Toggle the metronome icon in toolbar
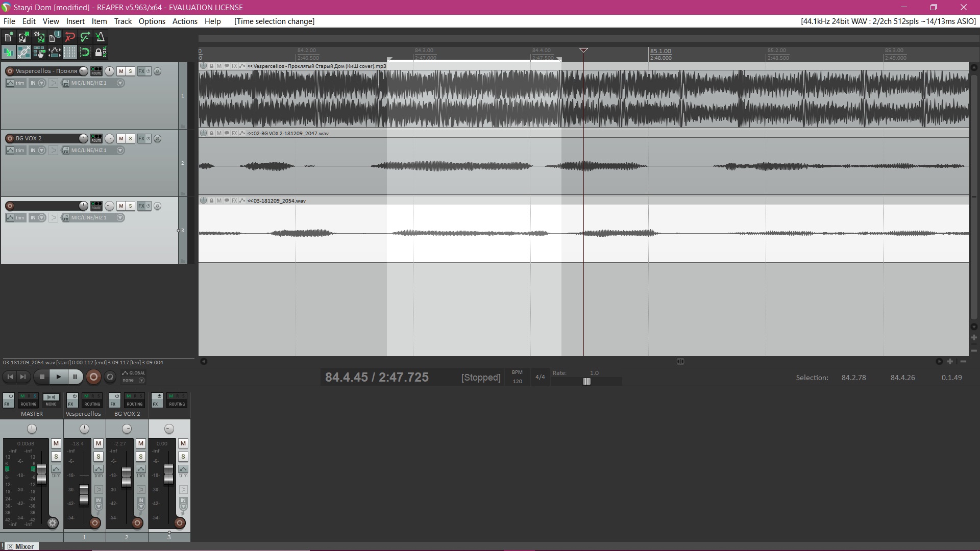The image size is (980, 551). 100,37
